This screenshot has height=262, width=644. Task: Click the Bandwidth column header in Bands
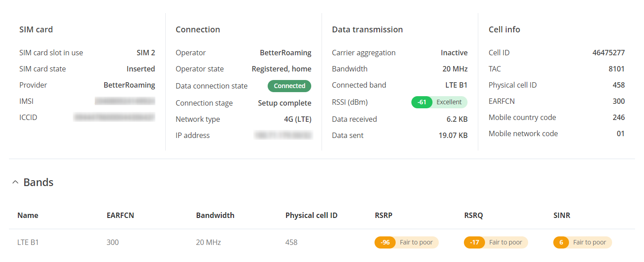215,215
